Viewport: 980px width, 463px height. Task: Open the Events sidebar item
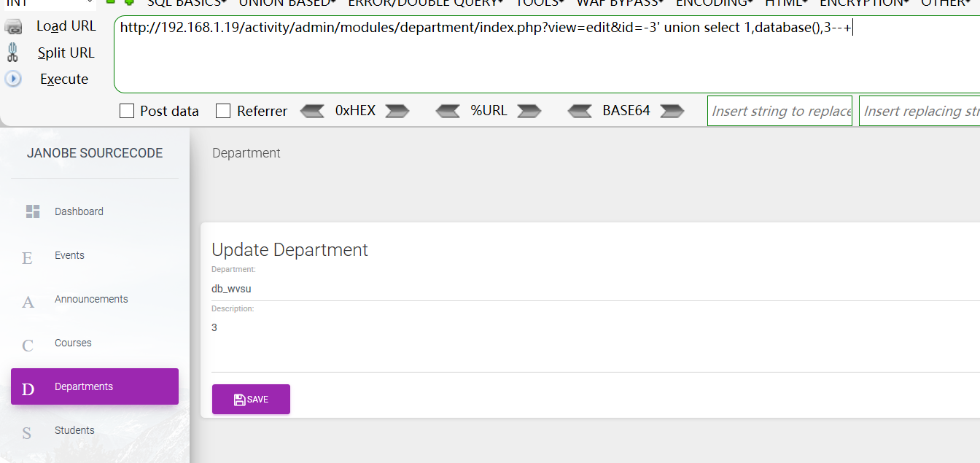click(95, 255)
